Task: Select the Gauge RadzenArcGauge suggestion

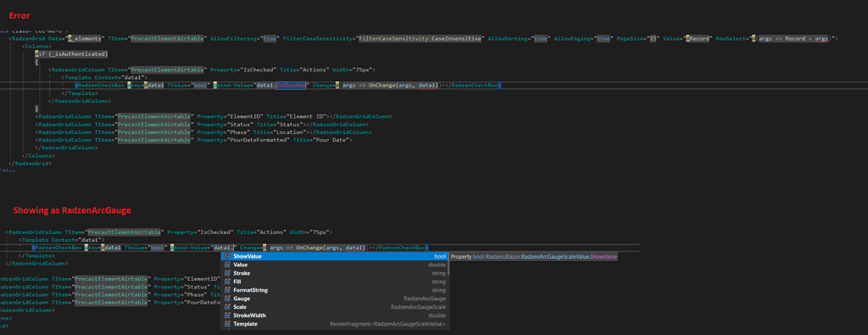Action: coord(334,299)
